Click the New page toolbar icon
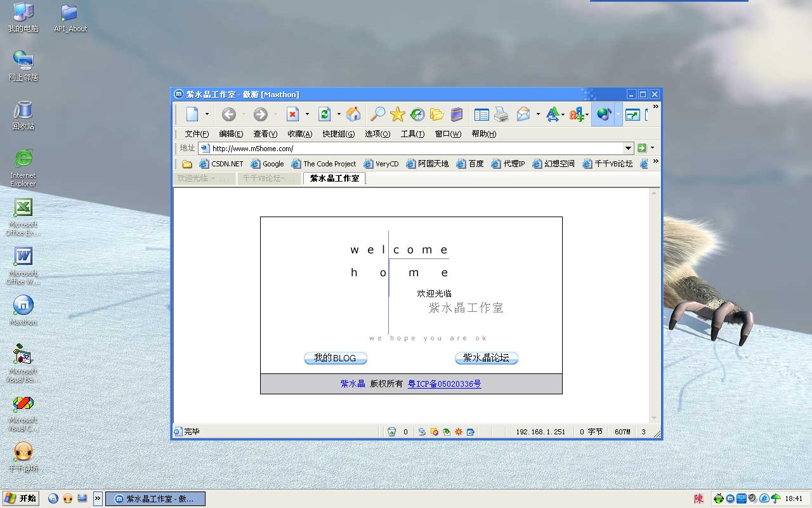Image resolution: width=812 pixels, height=508 pixels. click(192, 114)
